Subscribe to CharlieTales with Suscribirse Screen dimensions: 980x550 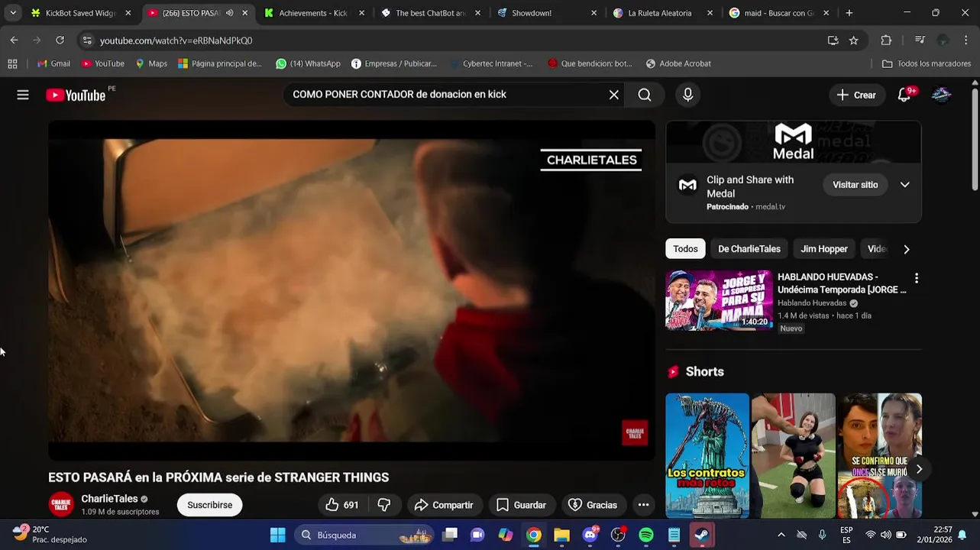209,505
